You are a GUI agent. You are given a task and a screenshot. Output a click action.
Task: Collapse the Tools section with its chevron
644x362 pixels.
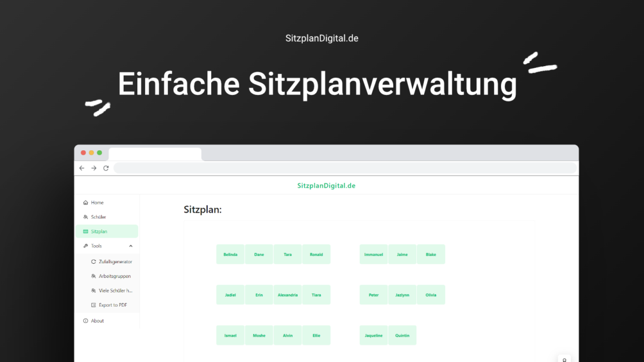(x=130, y=246)
